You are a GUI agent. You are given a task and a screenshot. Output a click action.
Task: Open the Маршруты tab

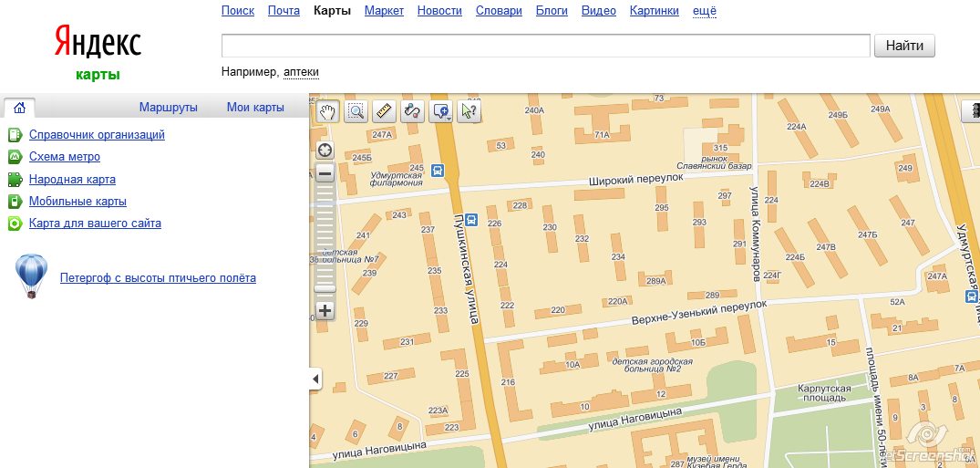(168, 108)
